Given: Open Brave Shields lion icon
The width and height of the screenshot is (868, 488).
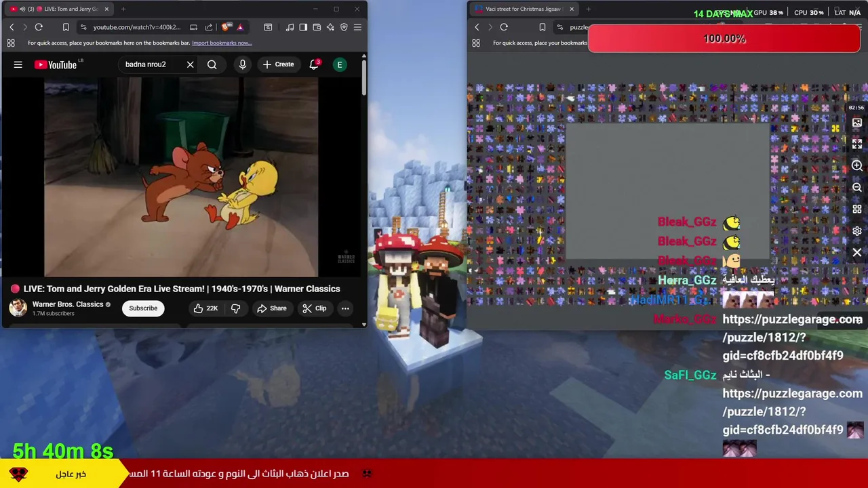Looking at the screenshot, I should click(x=226, y=27).
